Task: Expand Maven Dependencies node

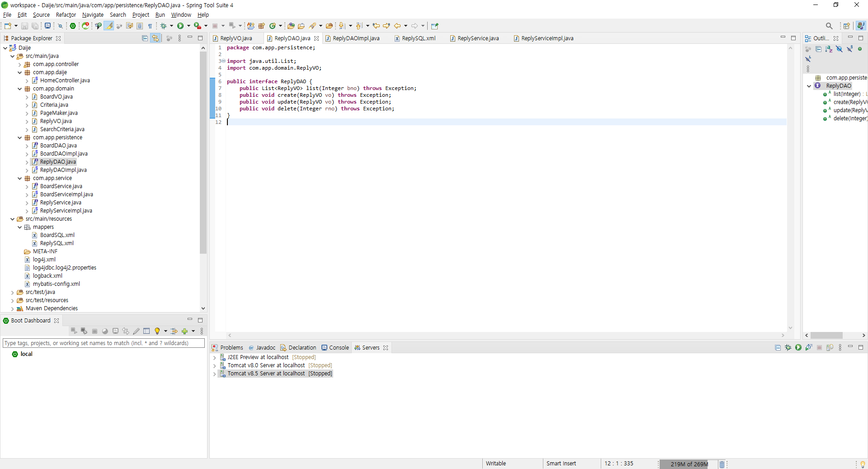Action: [x=12, y=308]
